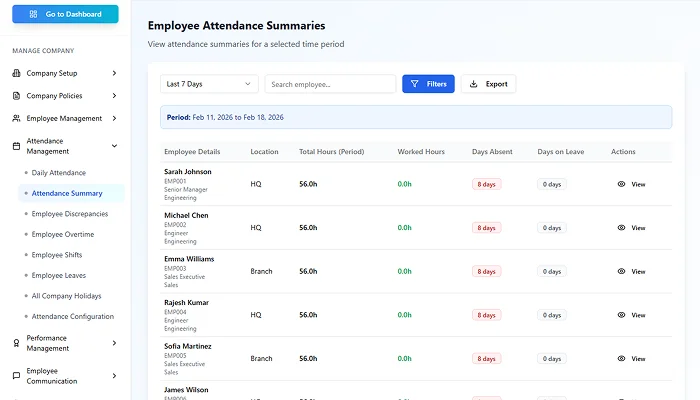700x400 pixels.
Task: Select Employee Overtime in the sidebar
Action: coord(63,234)
